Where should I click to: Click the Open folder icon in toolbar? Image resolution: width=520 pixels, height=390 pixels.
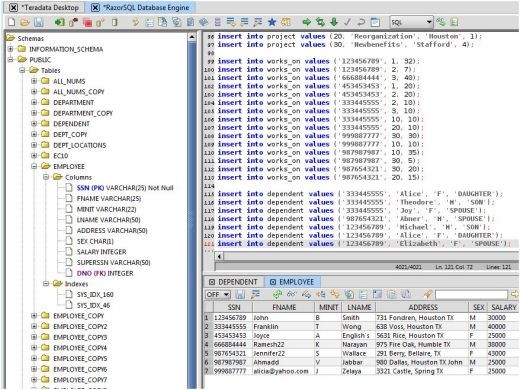[25, 22]
